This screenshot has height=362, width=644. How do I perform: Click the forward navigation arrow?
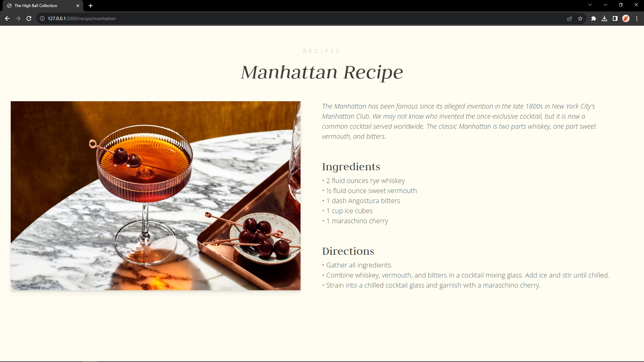(x=18, y=18)
